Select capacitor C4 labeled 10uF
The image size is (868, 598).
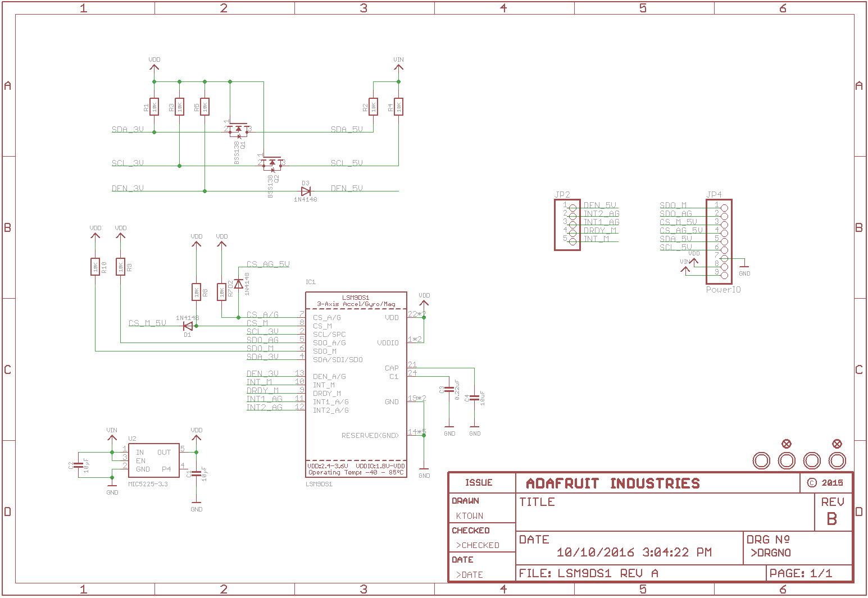[x=475, y=398]
